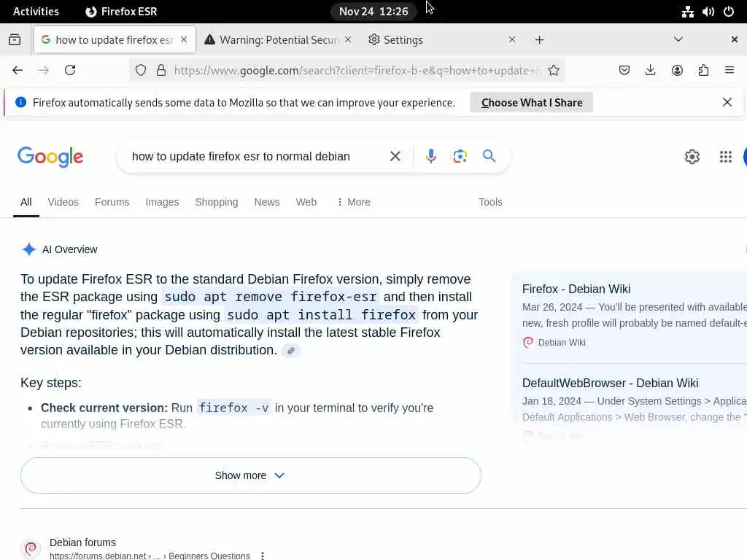Image resolution: width=747 pixels, height=560 pixels.
Task: Select the Forums search filter
Action: tap(112, 202)
